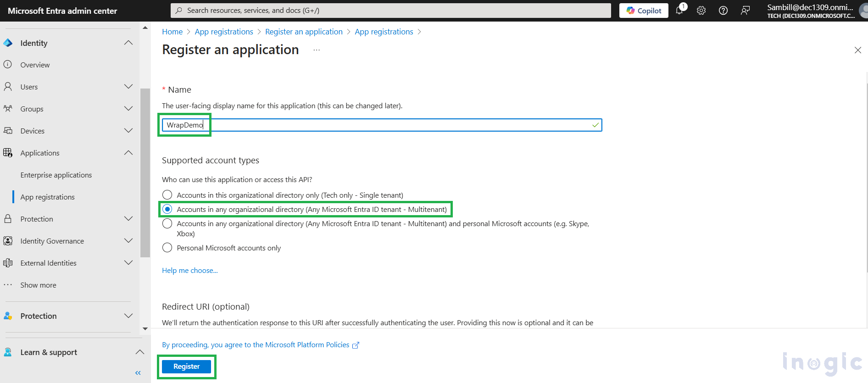Expand the Devices menu chevron

[x=128, y=131]
